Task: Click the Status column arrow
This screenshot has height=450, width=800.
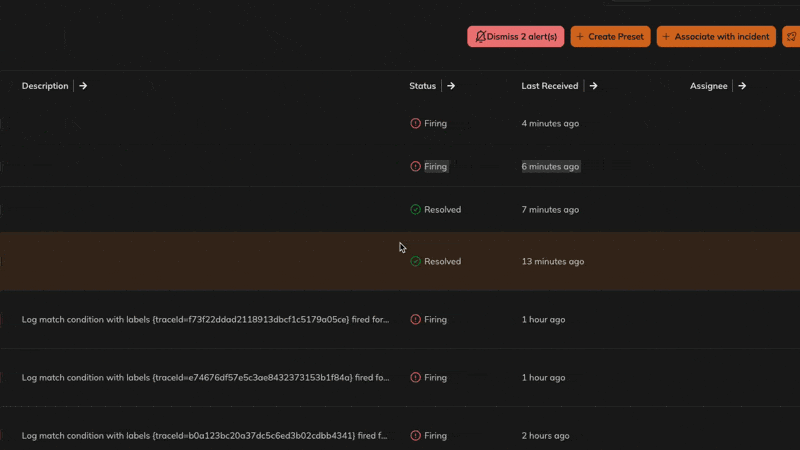Action: [451, 86]
